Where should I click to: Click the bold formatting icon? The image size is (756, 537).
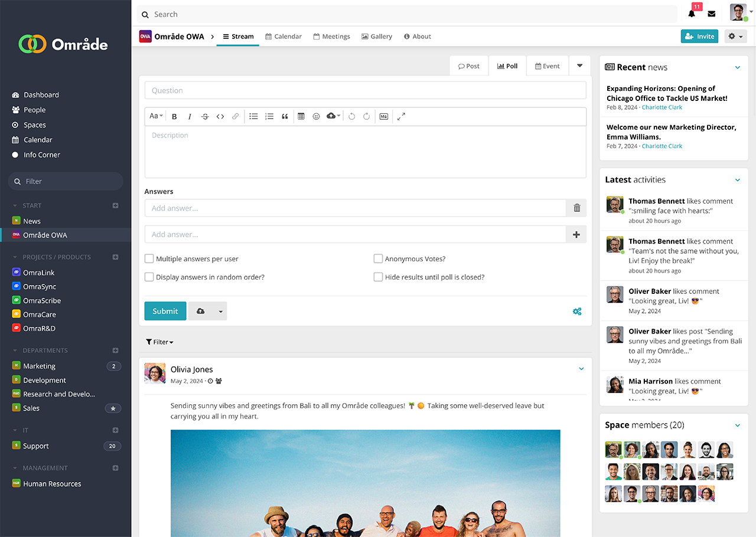tap(174, 117)
